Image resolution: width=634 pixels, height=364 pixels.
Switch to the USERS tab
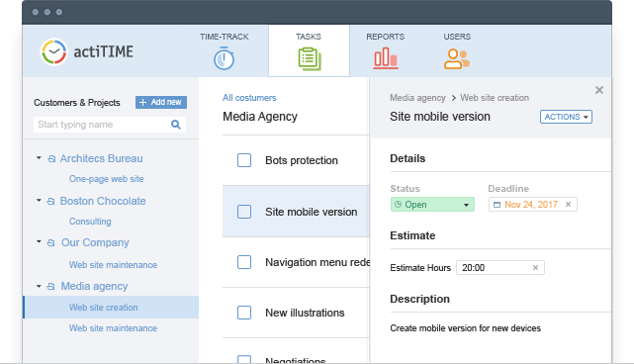pyautogui.click(x=457, y=51)
